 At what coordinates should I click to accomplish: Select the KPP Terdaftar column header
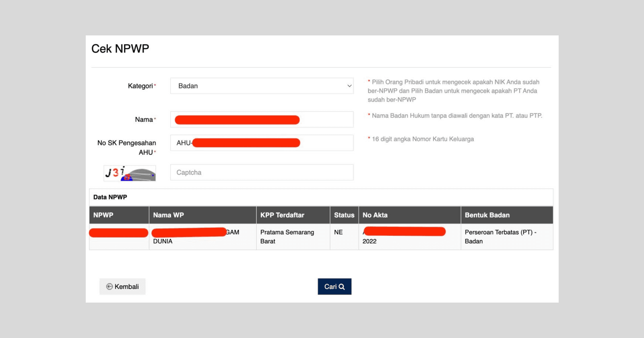282,215
